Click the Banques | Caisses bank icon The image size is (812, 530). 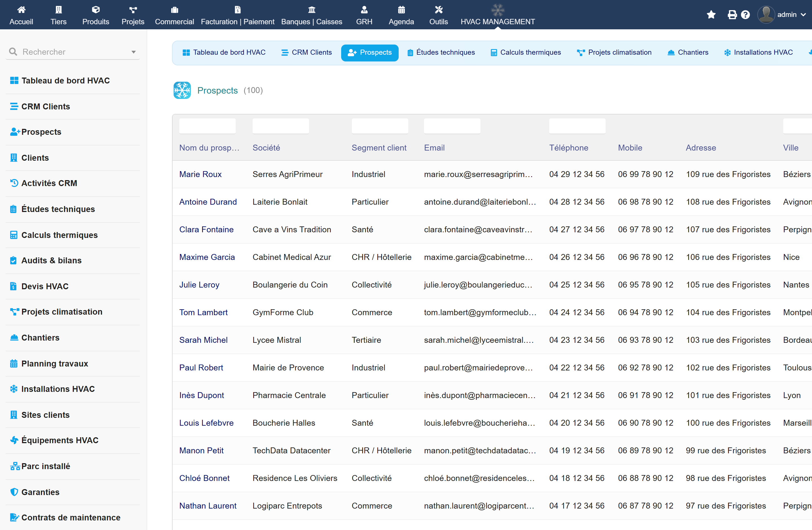(312, 10)
